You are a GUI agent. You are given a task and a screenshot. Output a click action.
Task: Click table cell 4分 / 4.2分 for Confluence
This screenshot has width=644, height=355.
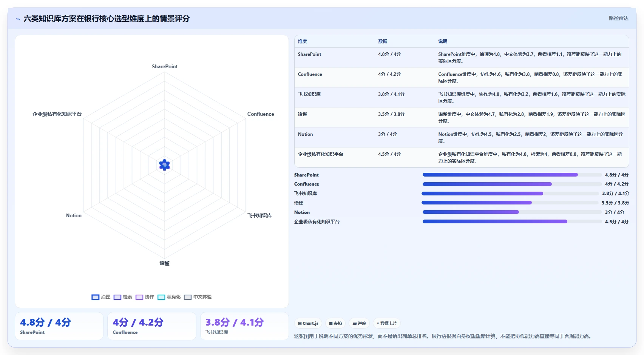[389, 74]
